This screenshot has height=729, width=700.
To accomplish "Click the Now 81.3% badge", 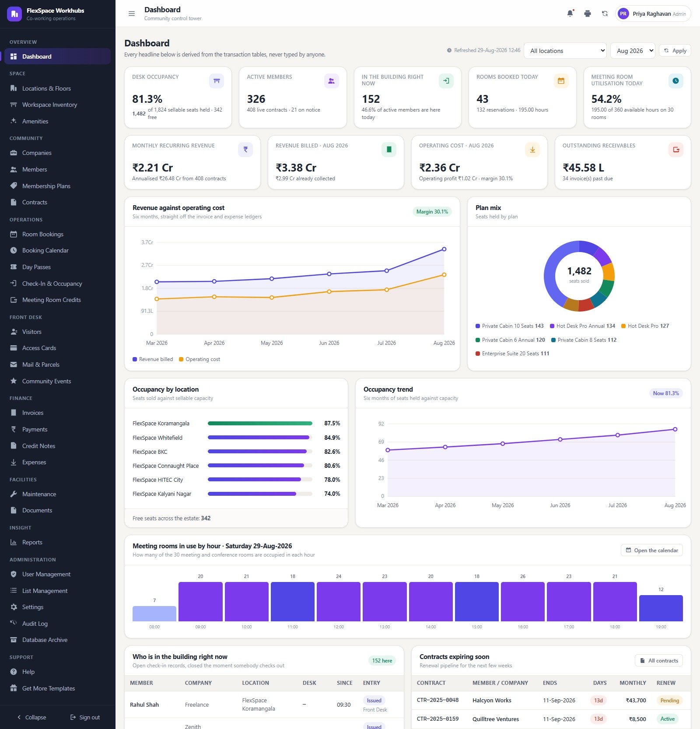I will click(x=666, y=393).
